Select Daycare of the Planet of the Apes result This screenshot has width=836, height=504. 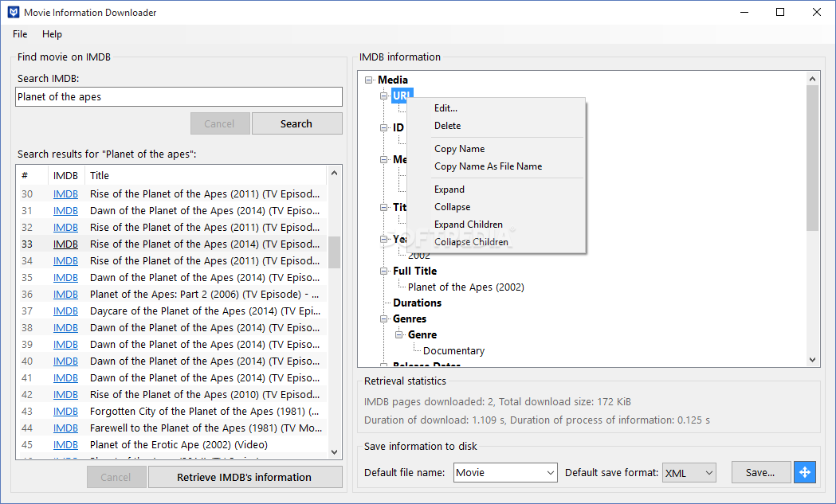click(x=206, y=311)
